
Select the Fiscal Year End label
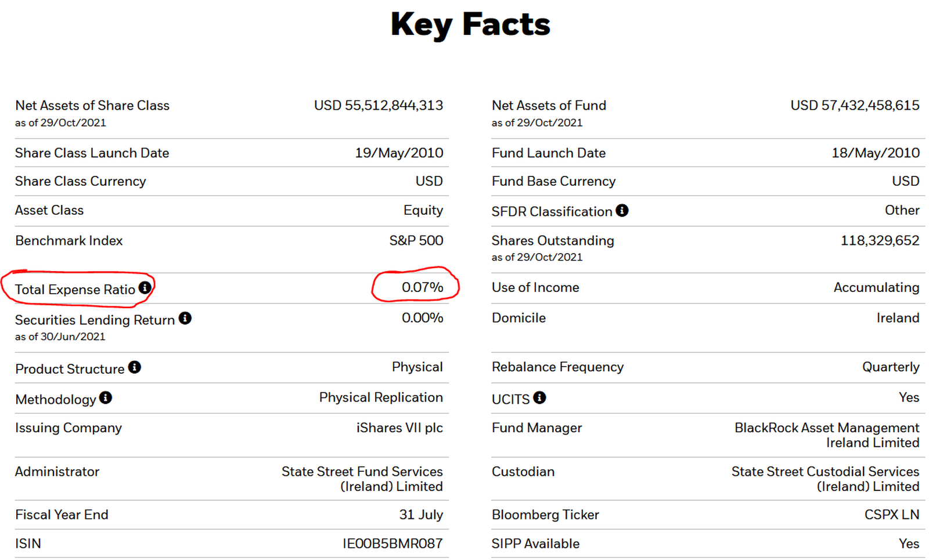[x=62, y=515]
